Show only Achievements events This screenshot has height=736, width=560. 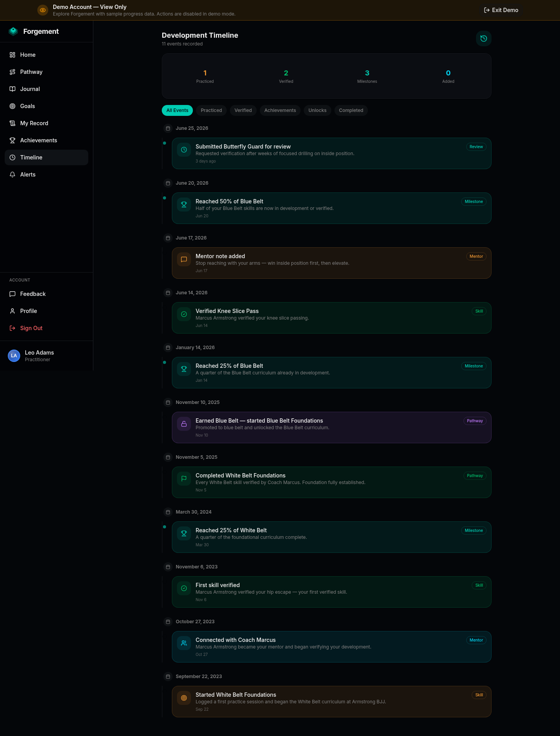point(280,110)
